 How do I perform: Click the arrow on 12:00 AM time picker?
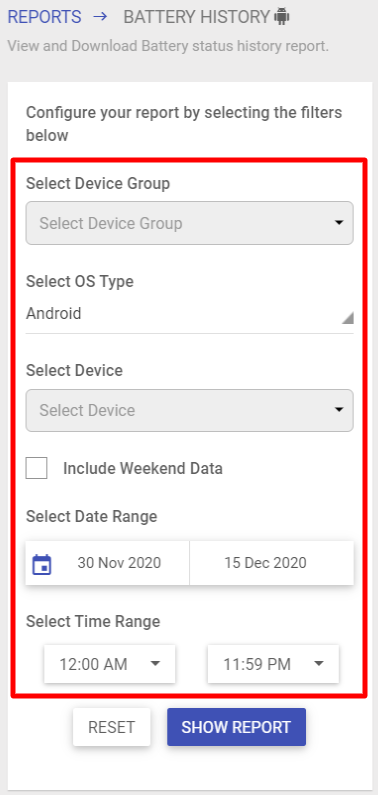coord(156,663)
